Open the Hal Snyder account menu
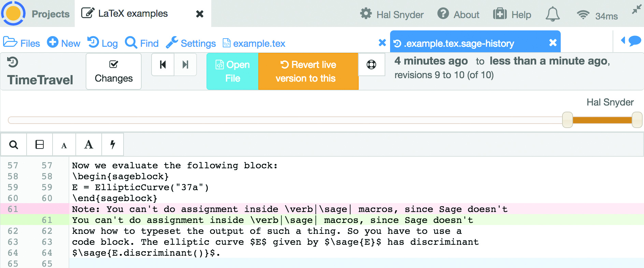 click(x=392, y=15)
